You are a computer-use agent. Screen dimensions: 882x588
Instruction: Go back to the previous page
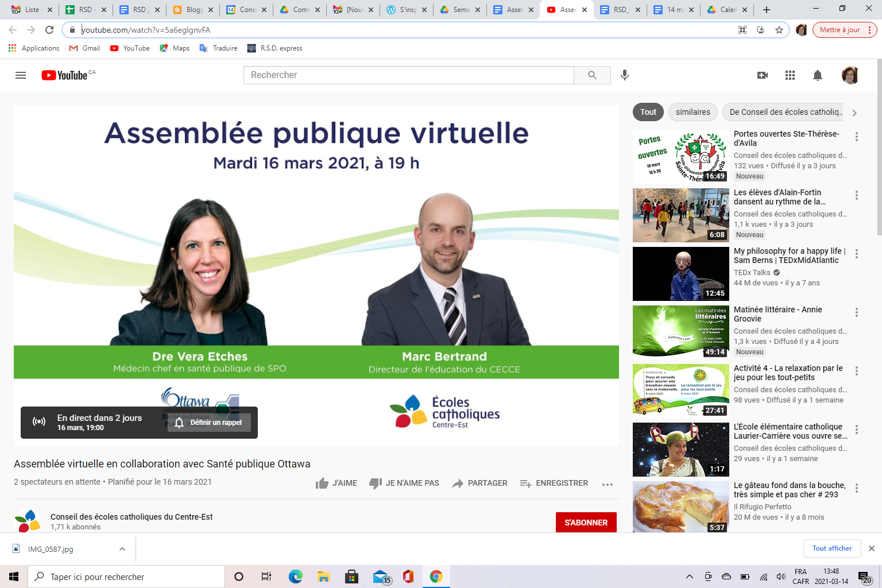[x=13, y=30]
